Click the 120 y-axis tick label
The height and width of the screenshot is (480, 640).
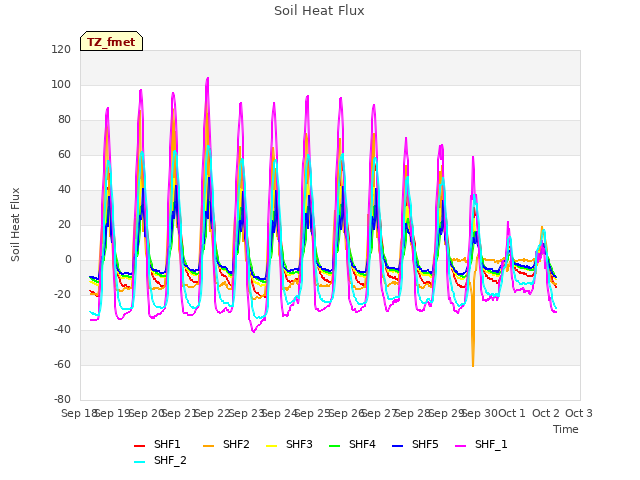pos(61,49)
